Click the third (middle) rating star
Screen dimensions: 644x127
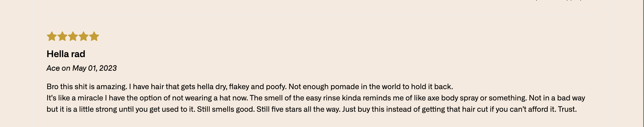[73, 36]
